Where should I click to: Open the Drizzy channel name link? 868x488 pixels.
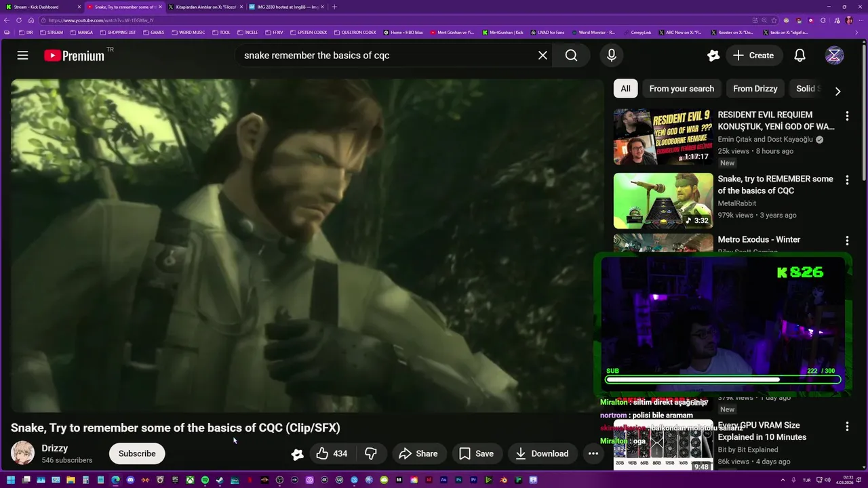[x=55, y=448]
